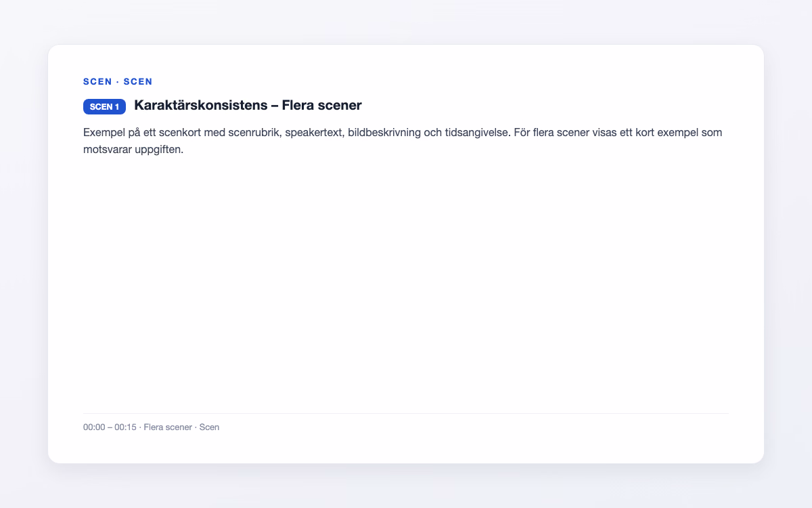This screenshot has height=508, width=812.
Task: Click the footer timestamp 00:00 – 00:15
Action: click(110, 427)
